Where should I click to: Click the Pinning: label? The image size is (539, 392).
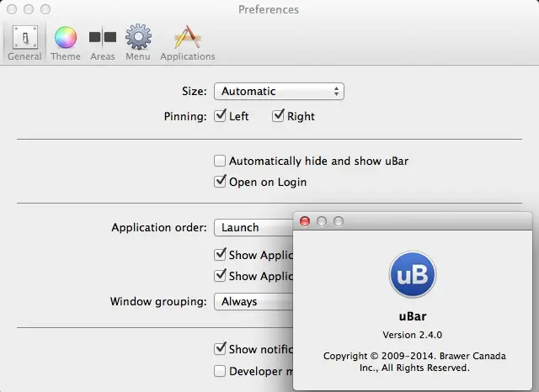click(185, 116)
